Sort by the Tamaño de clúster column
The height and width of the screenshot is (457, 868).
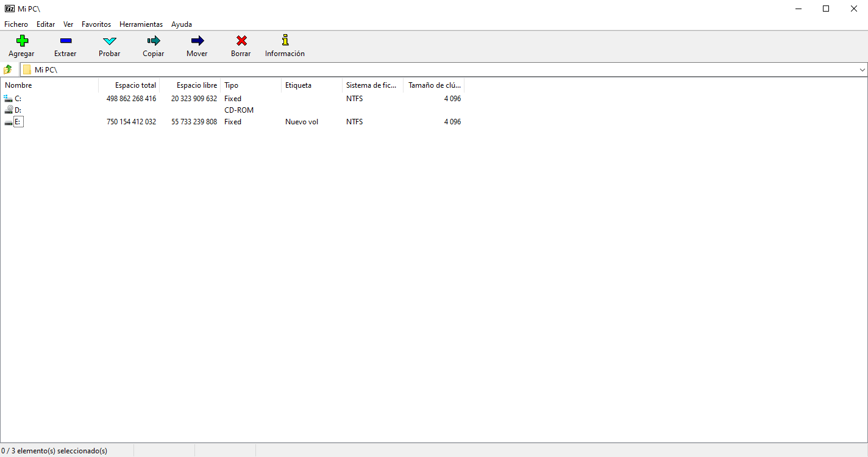[x=433, y=85]
